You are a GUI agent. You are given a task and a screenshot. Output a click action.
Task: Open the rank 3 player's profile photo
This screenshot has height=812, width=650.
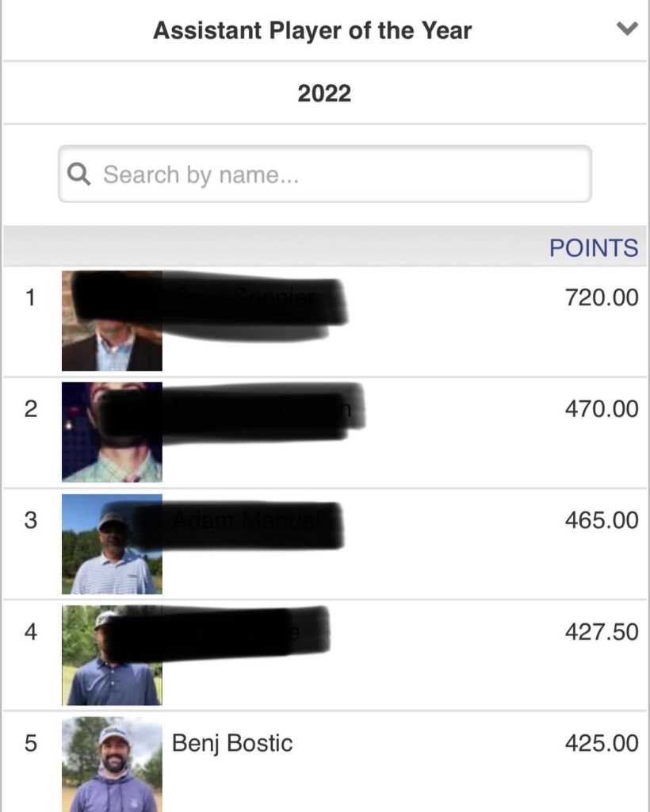pos(112,544)
